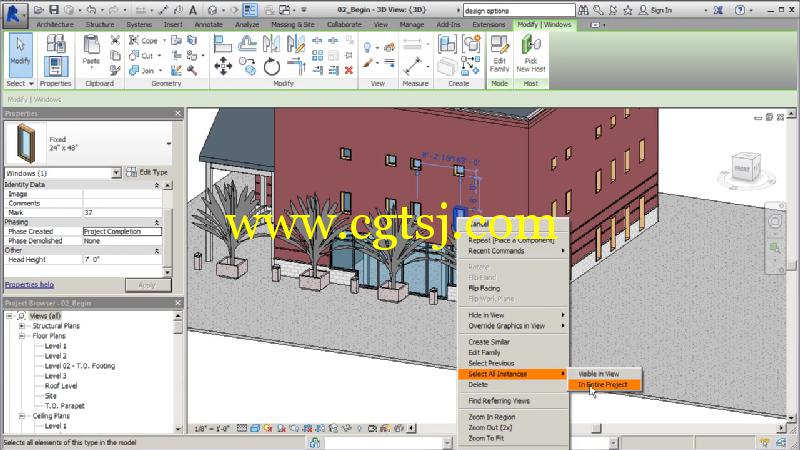This screenshot has height=450, width=800.
Task: Click the Open file icon
Action: [x=39, y=10]
